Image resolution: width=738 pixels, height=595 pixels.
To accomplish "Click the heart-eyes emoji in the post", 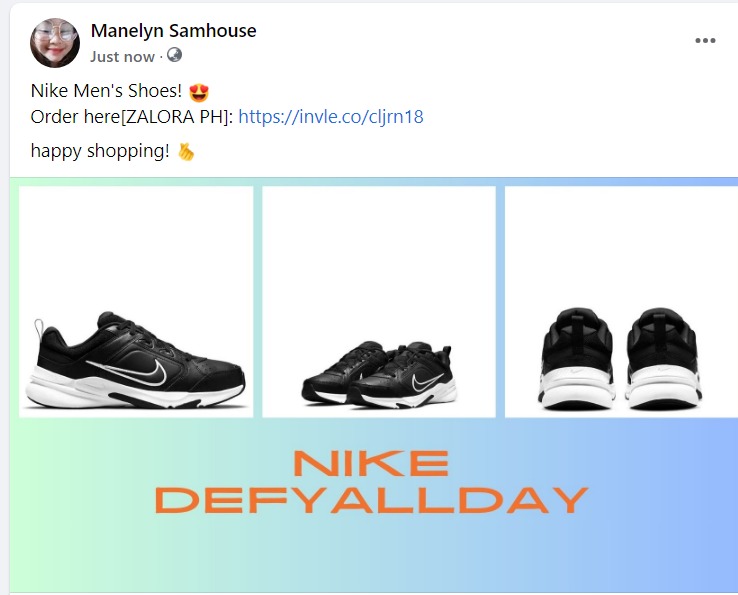I will click(x=199, y=92).
